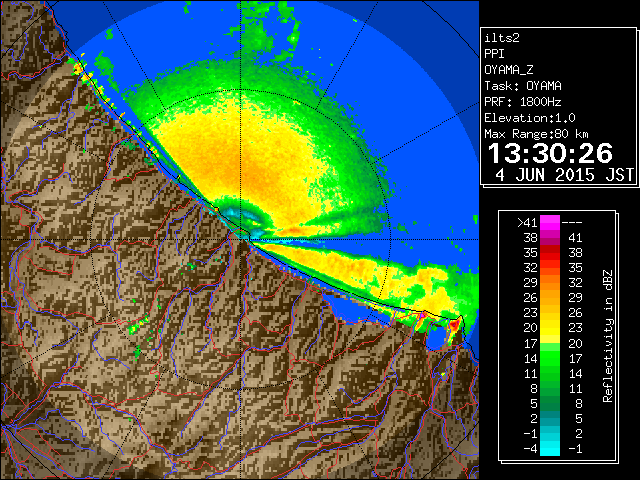
Task: Pick the teal 2 to 5 dBZ band
Action: coord(550,418)
